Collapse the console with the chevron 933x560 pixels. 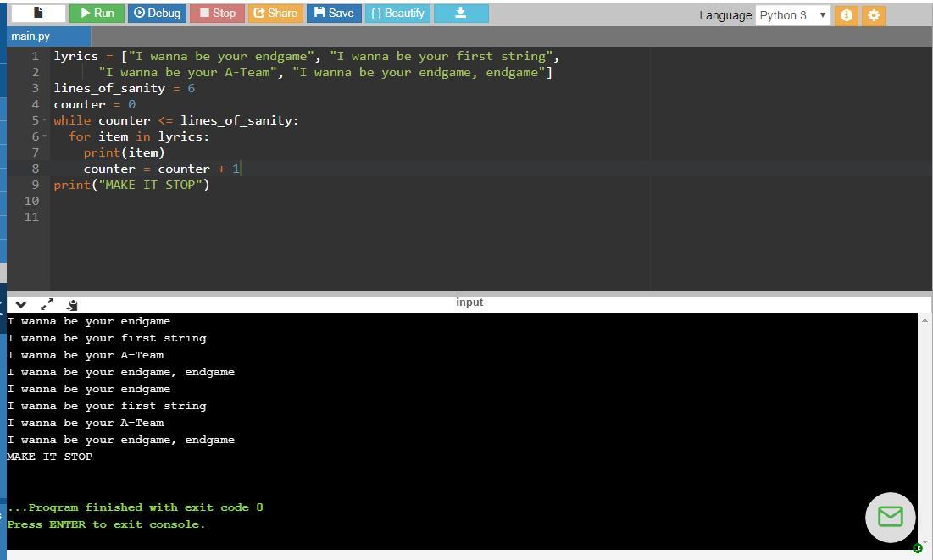pyautogui.click(x=21, y=304)
